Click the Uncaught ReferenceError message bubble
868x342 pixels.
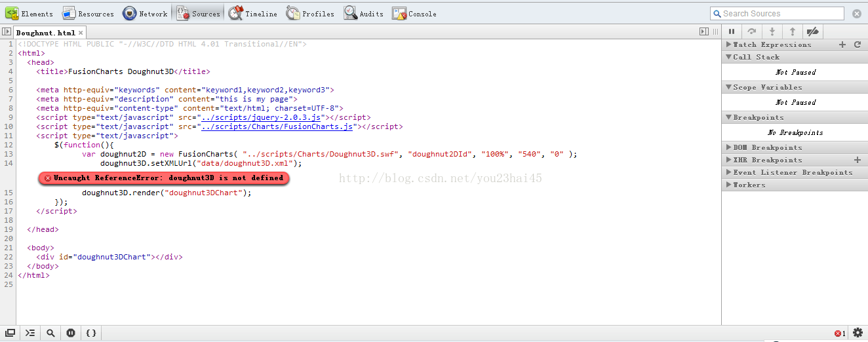pyautogui.click(x=163, y=178)
